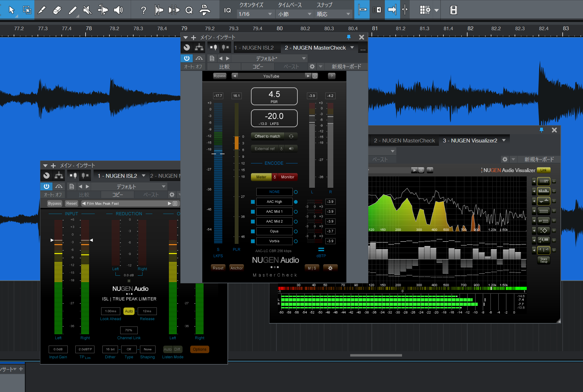This screenshot has height=392, width=583.
Task: Toggle the Opus codec checkbox
Action: coord(253,231)
